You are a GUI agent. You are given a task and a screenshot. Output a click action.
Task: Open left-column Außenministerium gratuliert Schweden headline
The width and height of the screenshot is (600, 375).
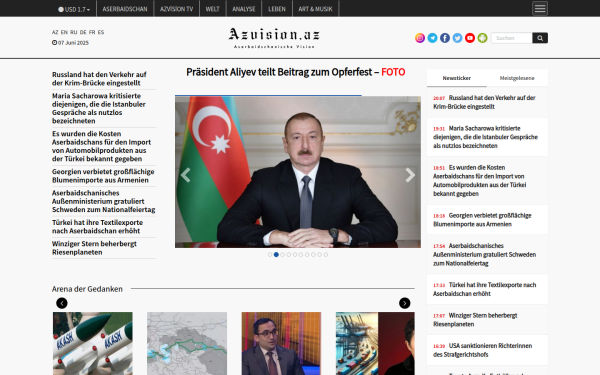[x=104, y=201]
